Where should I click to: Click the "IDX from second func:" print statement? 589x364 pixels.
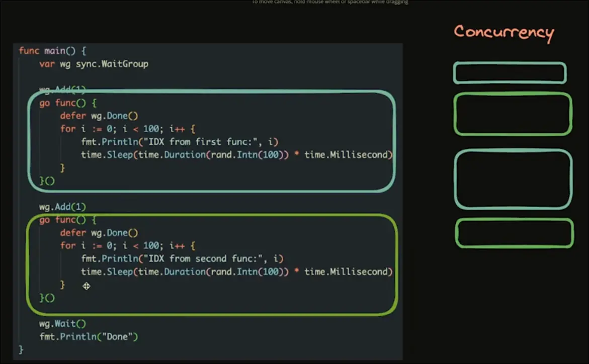182,259
